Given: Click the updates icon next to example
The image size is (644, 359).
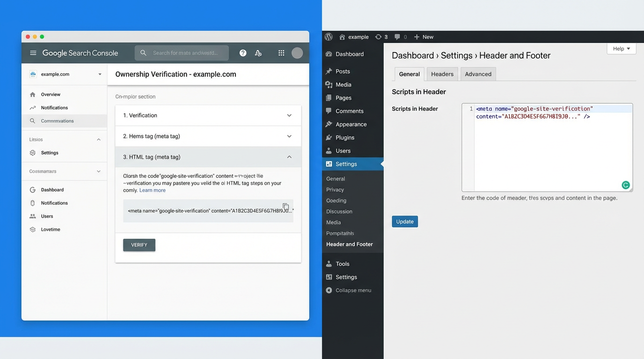Looking at the screenshot, I should tap(379, 36).
